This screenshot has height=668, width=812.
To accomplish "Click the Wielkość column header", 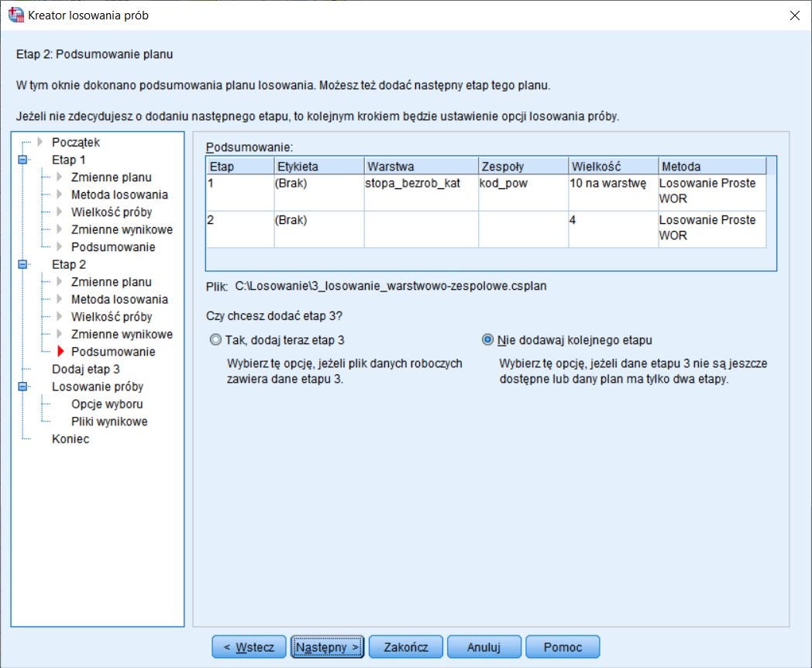I will [613, 166].
